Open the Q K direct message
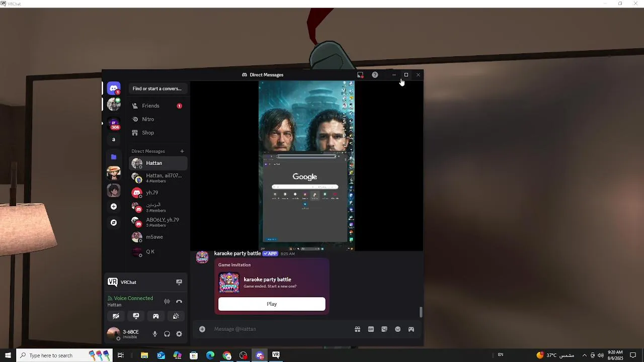The height and width of the screenshot is (362, 644). point(158,251)
